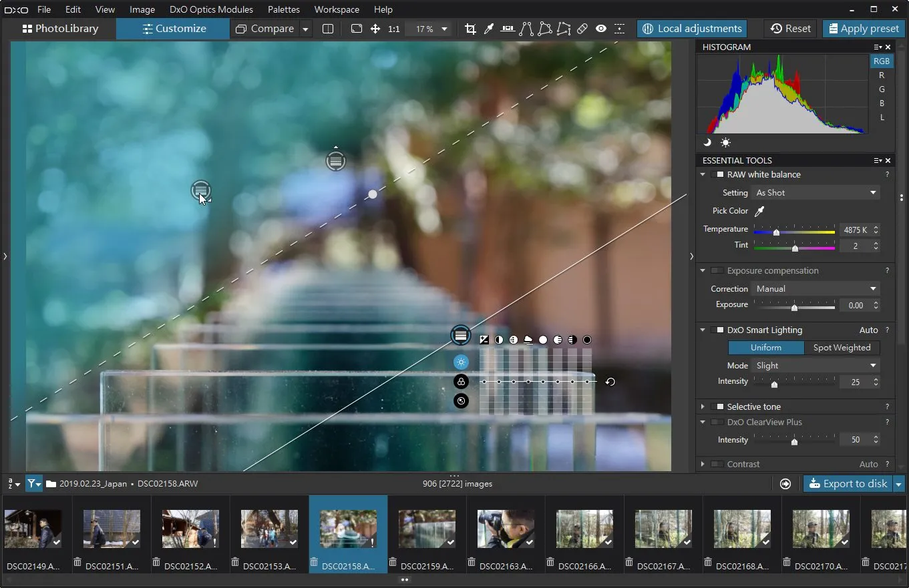Click the Temperature slider handle
Viewport: 909px width, 588px height.
pyautogui.click(x=776, y=232)
